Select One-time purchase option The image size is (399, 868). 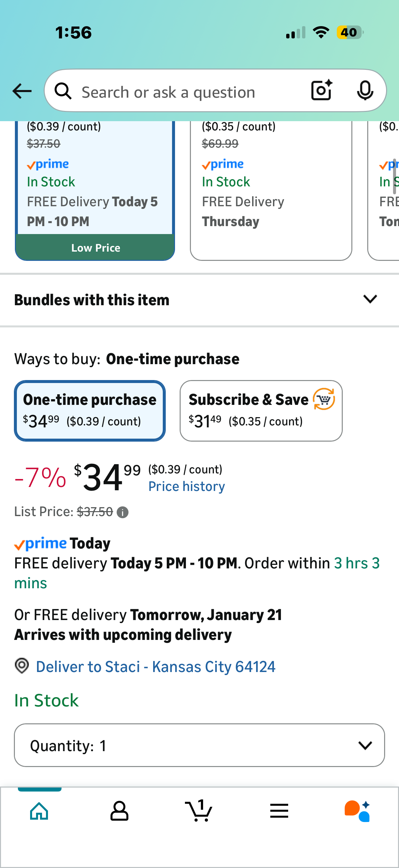click(x=90, y=410)
